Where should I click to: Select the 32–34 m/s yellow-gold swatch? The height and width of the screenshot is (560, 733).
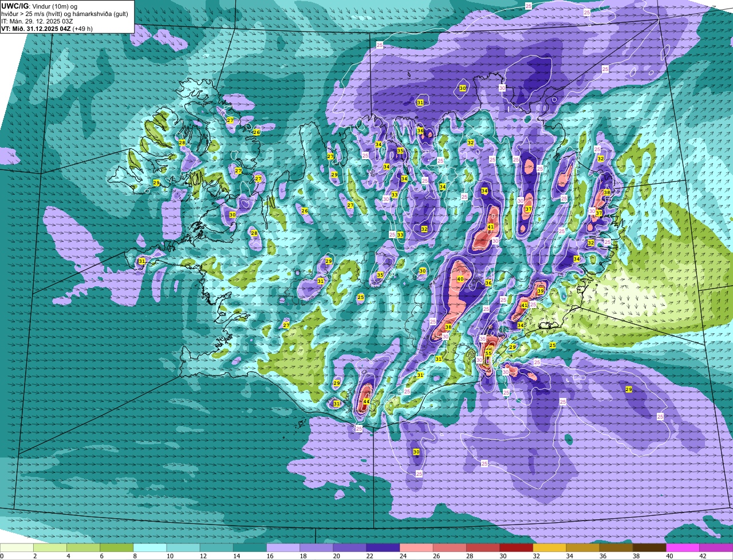click(549, 548)
